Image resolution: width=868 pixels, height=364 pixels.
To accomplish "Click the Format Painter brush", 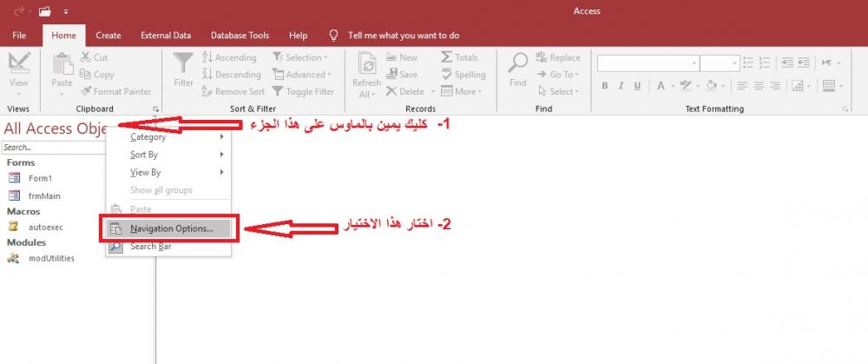I will [86, 91].
